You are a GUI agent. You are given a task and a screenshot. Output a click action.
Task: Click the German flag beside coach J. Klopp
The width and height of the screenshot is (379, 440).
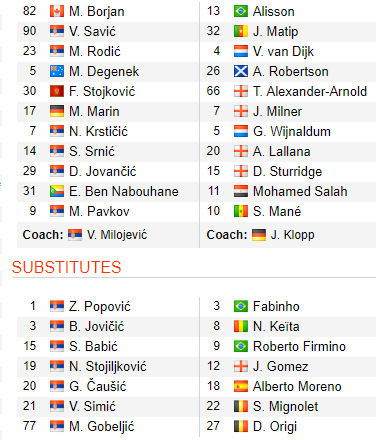point(259,235)
